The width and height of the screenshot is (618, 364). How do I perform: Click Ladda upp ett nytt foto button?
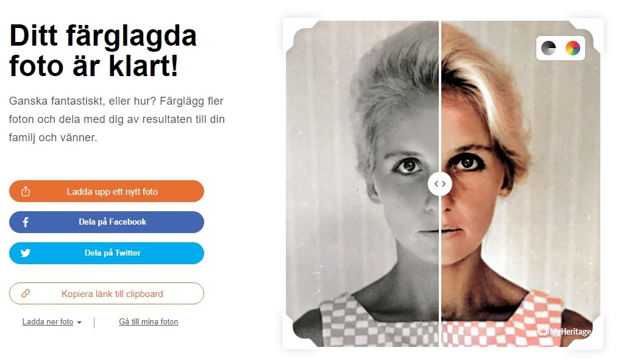[x=107, y=191]
